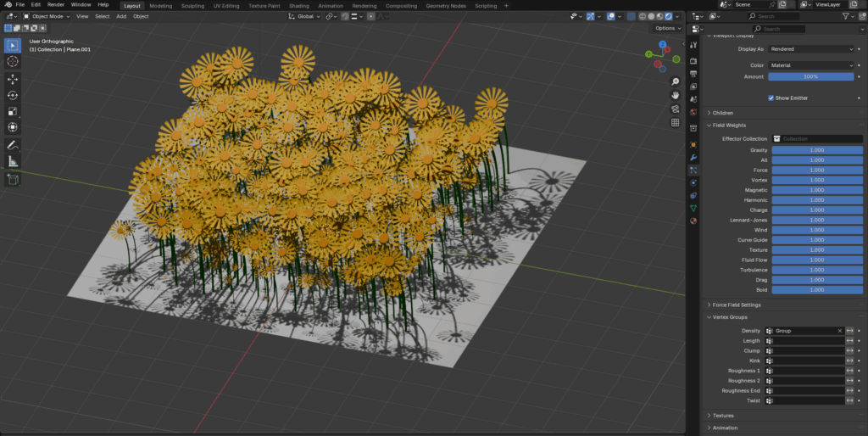Open the Render menu
Viewport: 868px width, 436px height.
pos(55,4)
